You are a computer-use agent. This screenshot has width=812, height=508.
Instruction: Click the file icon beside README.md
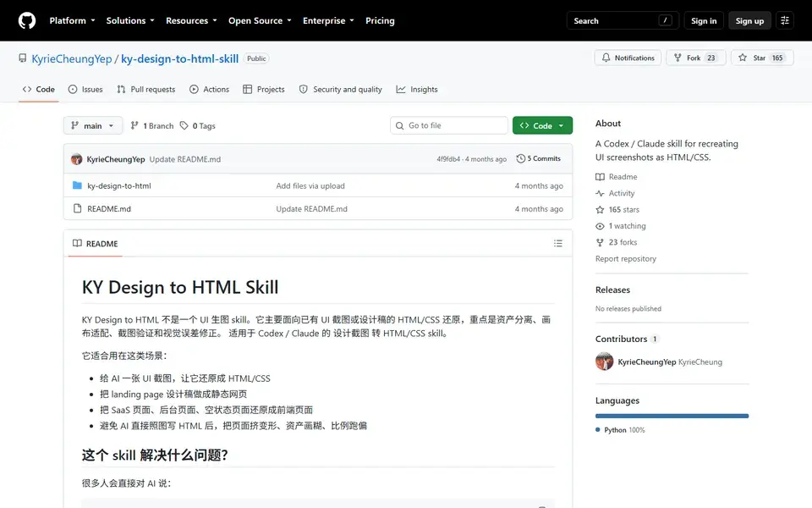coord(77,208)
